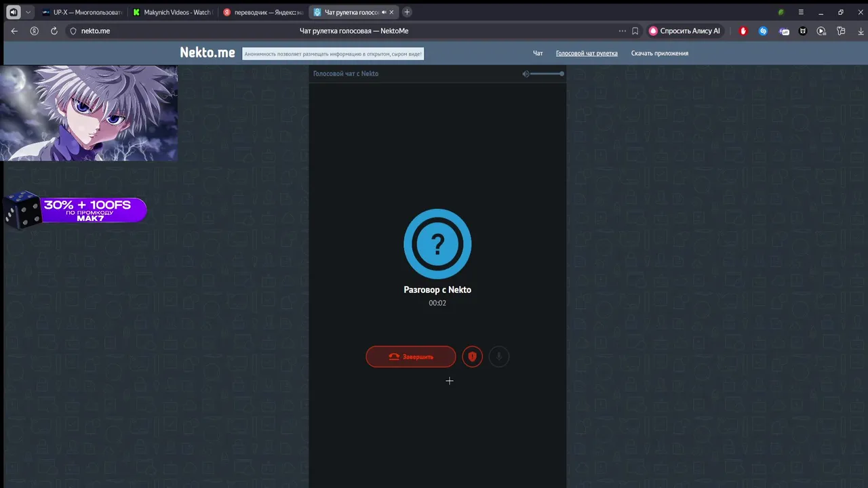Open the three-dot page actions menu
The image size is (868, 488).
pos(623,30)
